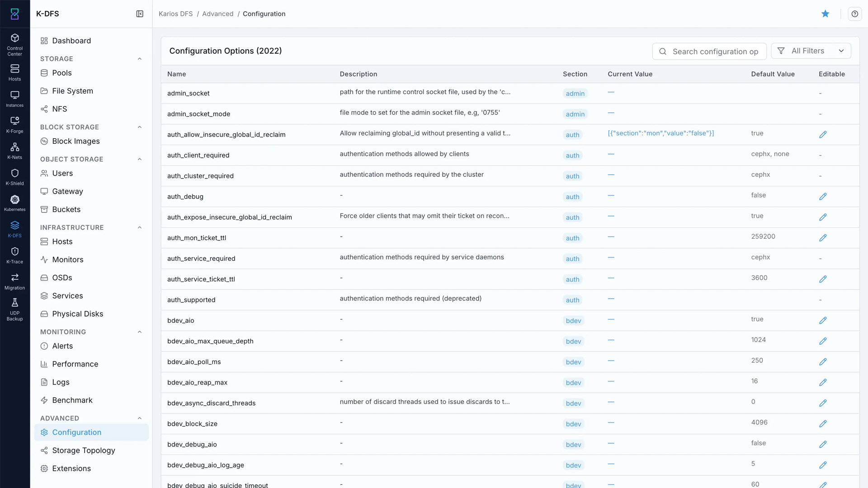Viewport: 868px width, 488px height.
Task: Open K-Shield in the app rail
Action: click(x=14, y=177)
